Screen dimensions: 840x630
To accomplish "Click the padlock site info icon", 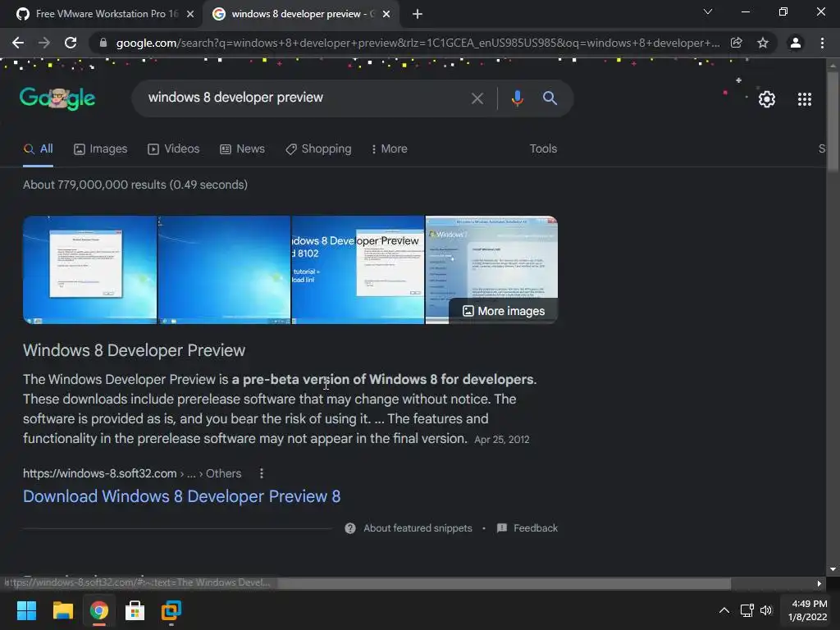I will point(103,43).
